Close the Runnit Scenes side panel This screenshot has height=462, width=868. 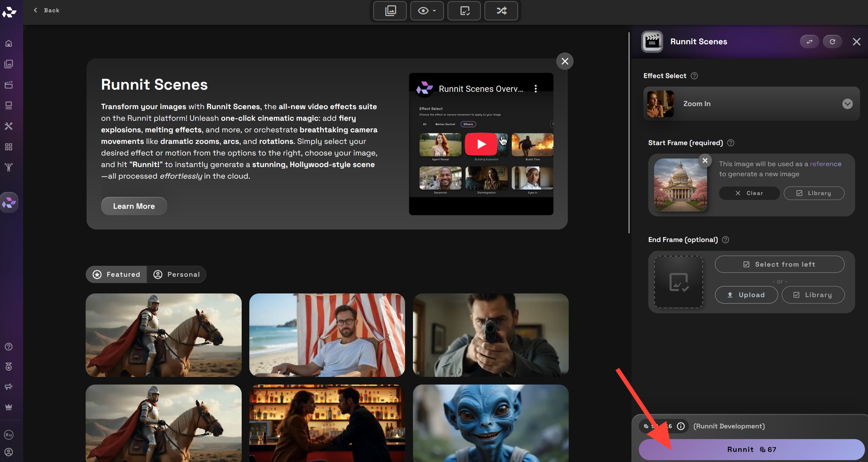point(856,42)
